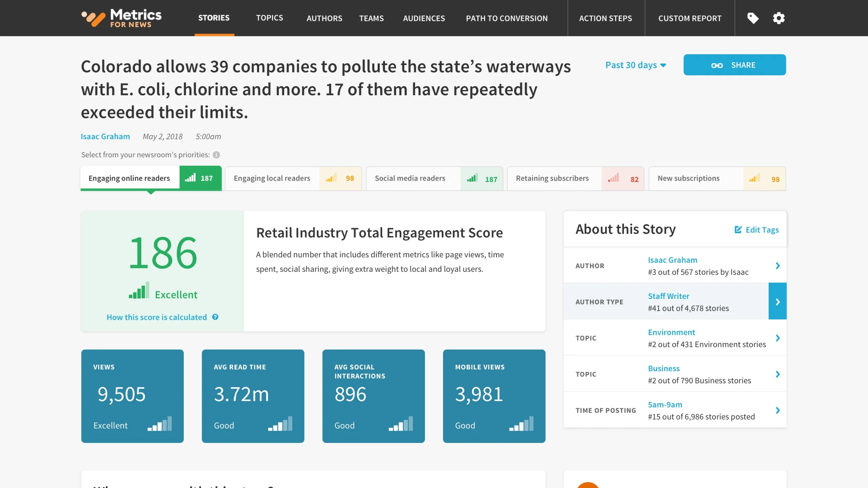The height and width of the screenshot is (488, 868).
Task: Expand the Business topic chevron
Action: [x=778, y=374]
